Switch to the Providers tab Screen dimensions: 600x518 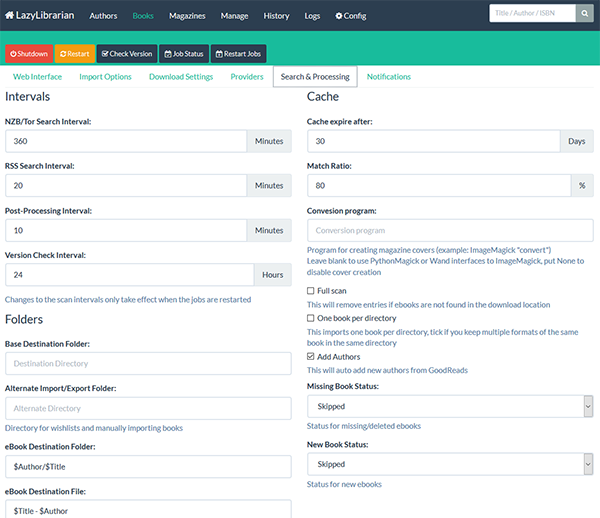coord(247,77)
